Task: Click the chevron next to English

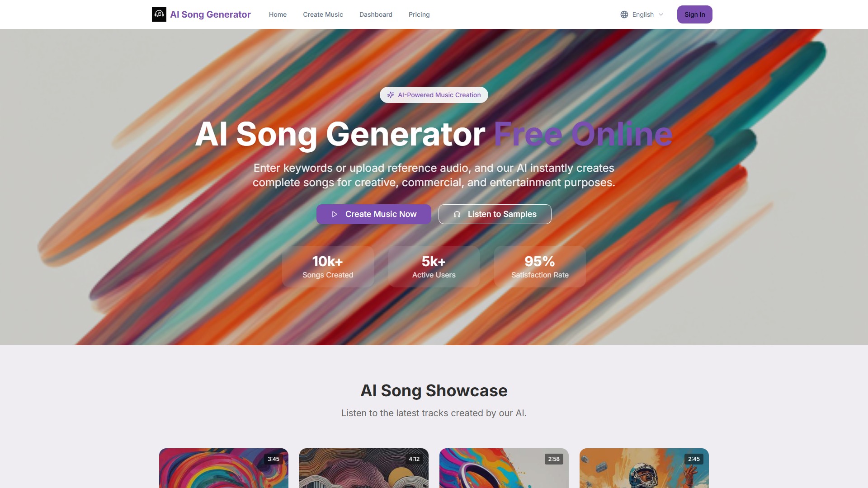Action: coord(661,14)
